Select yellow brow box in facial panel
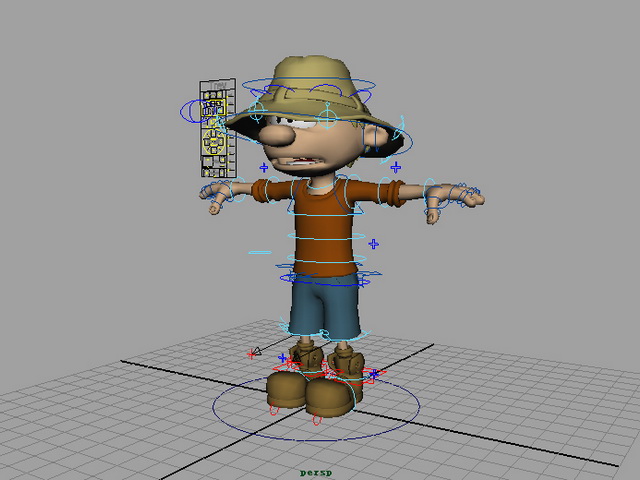 (213, 108)
